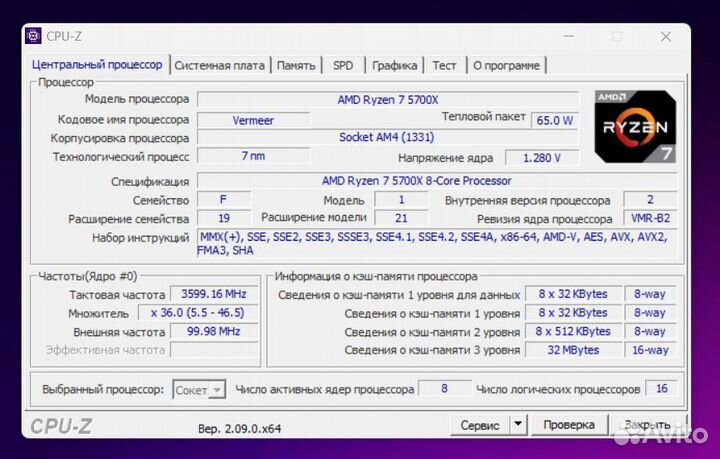Click the Сервис button
This screenshot has height=459, width=720.
click(480, 425)
